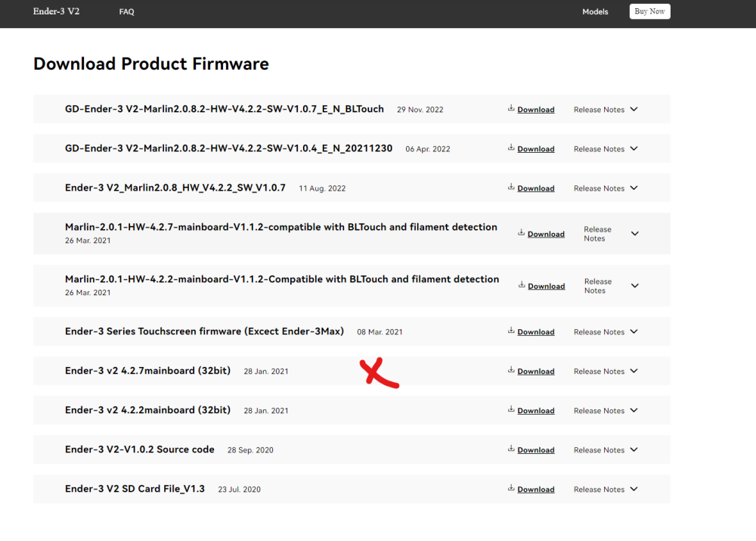756x541 pixels.
Task: Click Download link for Marlin-2.0.1-HW-4.2.2 mainboard
Action: (546, 287)
